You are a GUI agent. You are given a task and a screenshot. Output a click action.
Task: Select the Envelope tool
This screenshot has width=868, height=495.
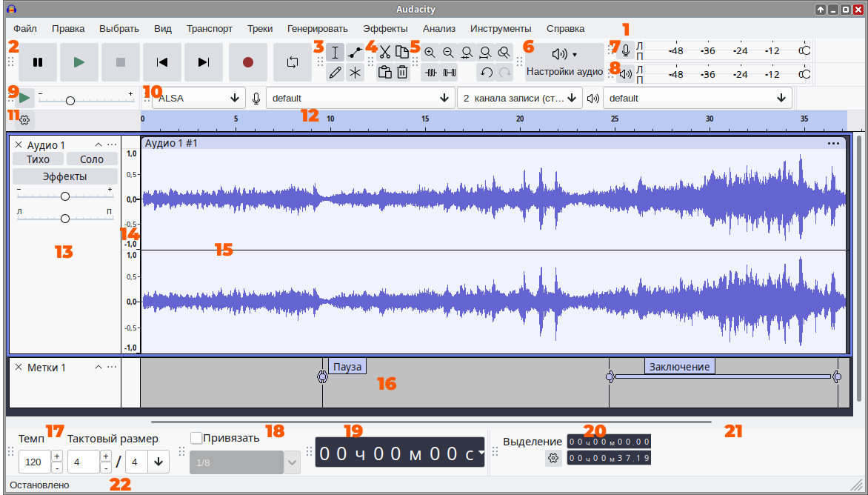(x=355, y=53)
